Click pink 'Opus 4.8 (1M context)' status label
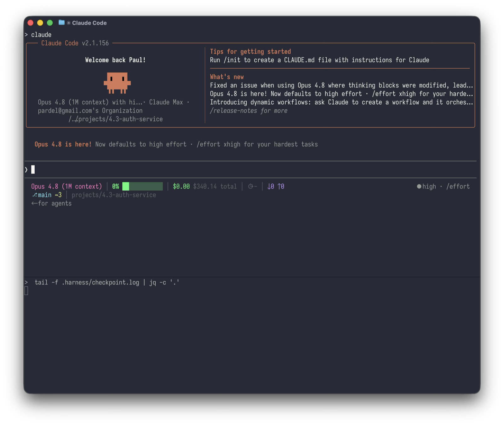 coord(66,187)
